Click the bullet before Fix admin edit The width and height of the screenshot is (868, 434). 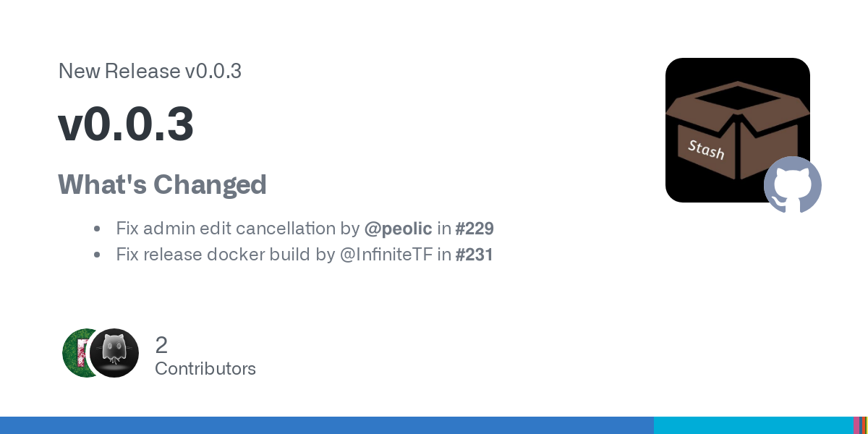(97, 229)
